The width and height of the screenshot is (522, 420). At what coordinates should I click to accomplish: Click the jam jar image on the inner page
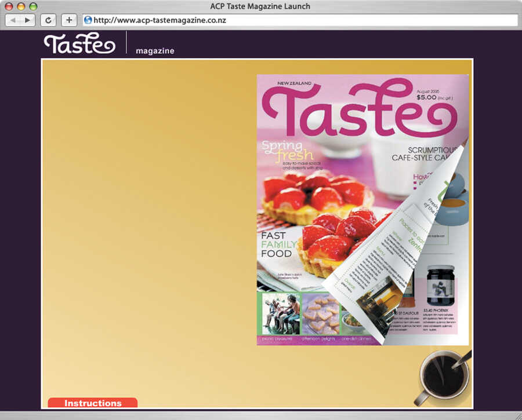[441, 286]
